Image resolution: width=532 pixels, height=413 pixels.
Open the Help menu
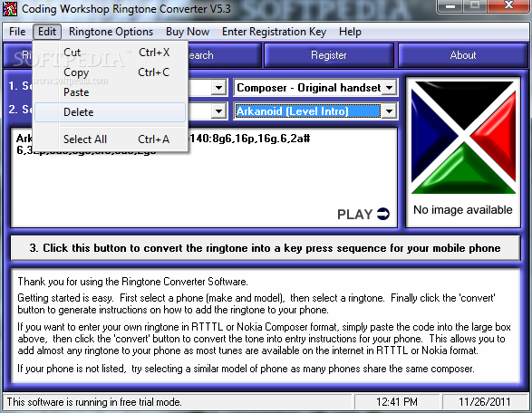click(350, 32)
